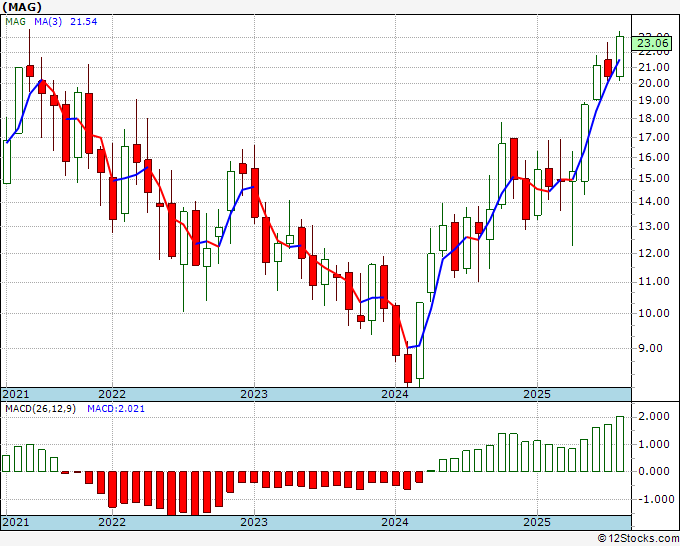Click the 17.00 price axis label

coord(654,137)
